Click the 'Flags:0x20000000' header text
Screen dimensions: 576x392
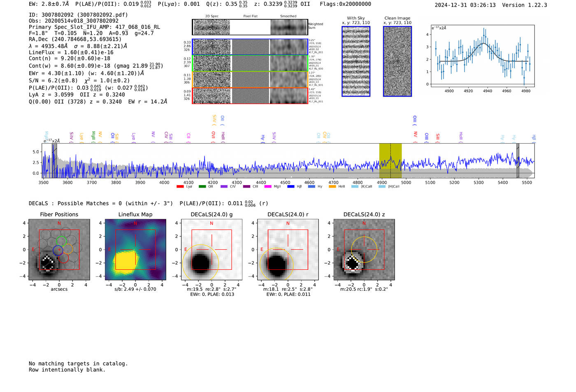point(345,4)
